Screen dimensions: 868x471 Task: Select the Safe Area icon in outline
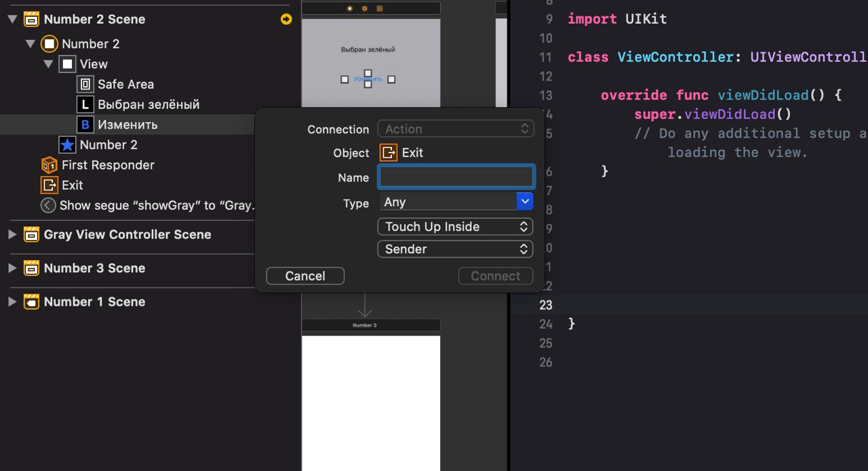coord(85,85)
